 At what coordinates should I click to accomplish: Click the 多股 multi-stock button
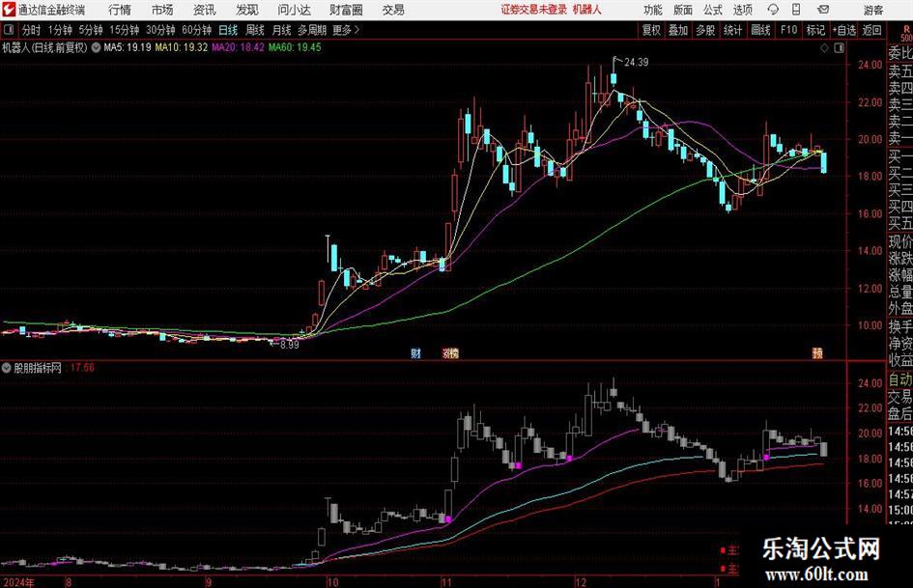(705, 30)
